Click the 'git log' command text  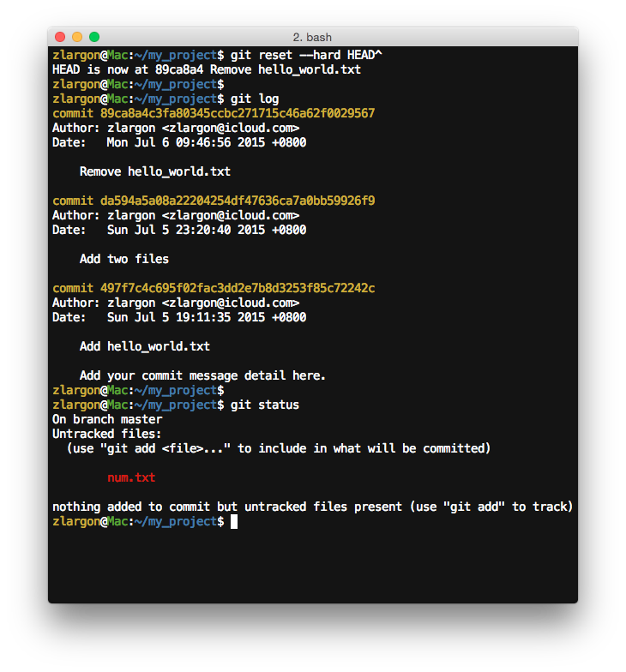point(255,99)
